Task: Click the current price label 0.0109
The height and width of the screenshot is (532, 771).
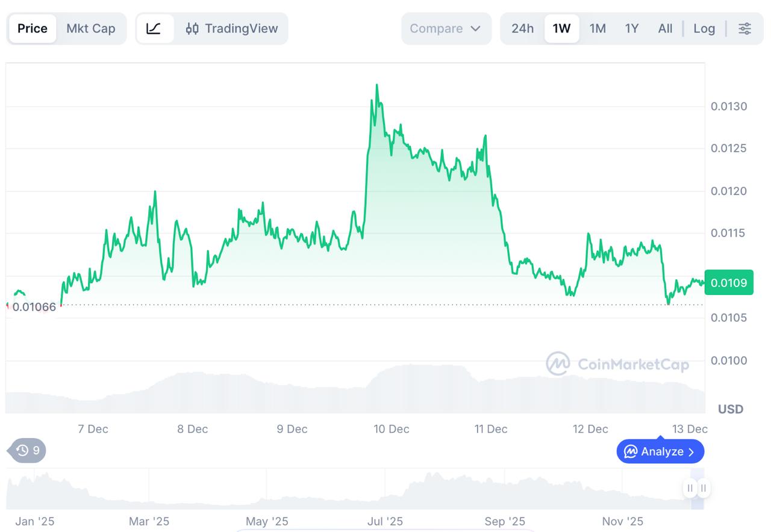Action: coord(729,282)
